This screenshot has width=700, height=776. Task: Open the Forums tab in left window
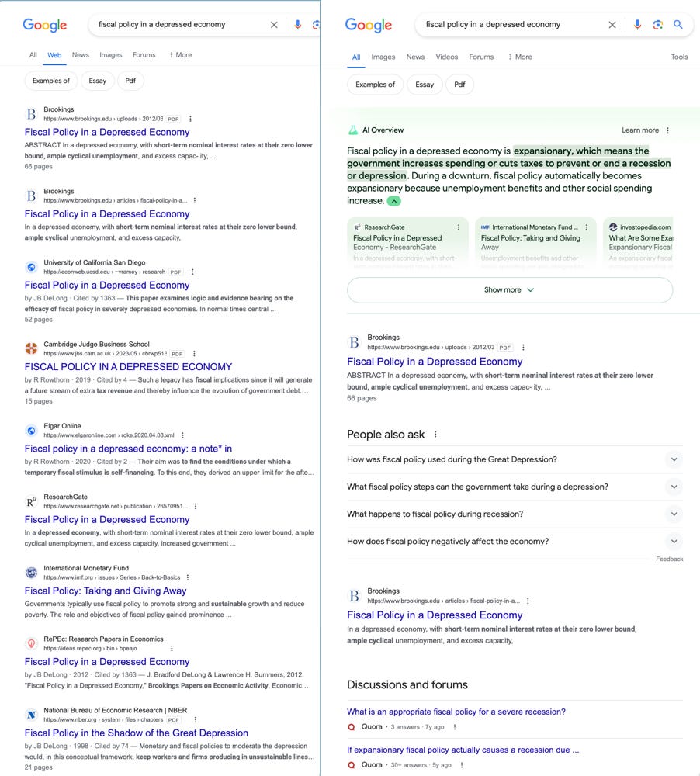(x=144, y=55)
